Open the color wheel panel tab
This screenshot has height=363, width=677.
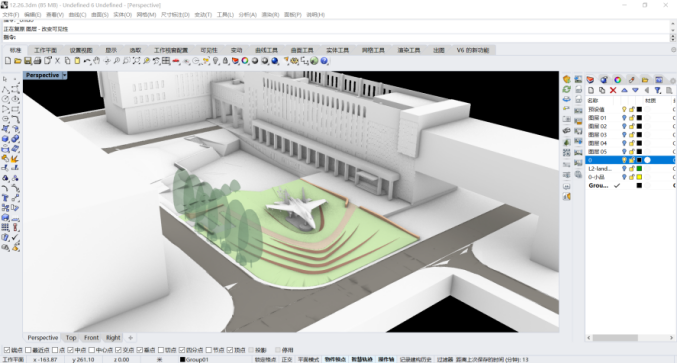618,79
